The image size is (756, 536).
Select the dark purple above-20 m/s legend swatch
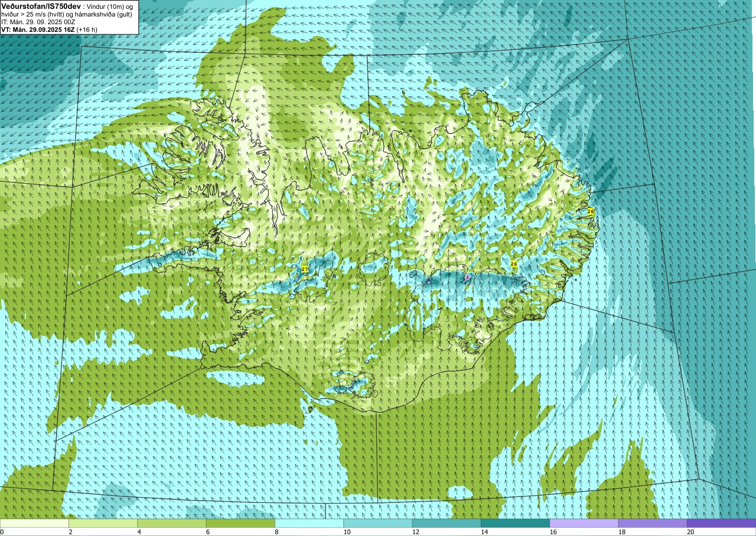[721, 523]
